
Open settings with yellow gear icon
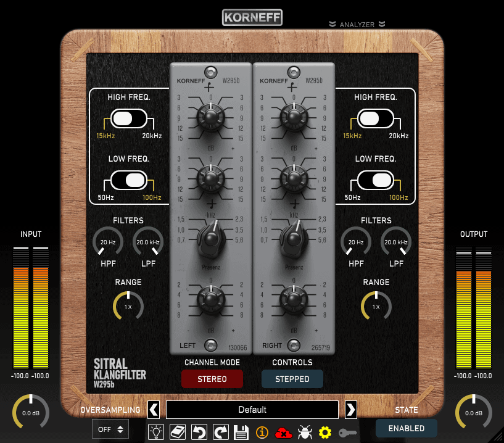pyautogui.click(x=325, y=433)
